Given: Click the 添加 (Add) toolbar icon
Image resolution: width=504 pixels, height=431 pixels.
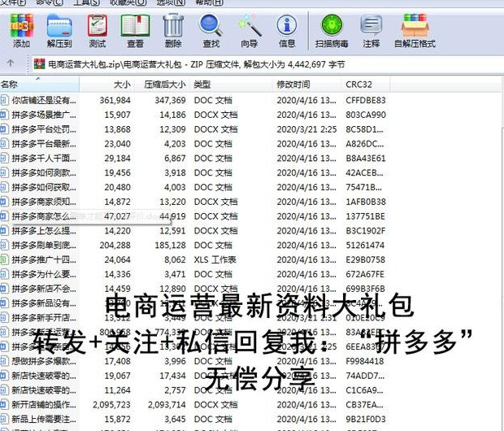Looking at the screenshot, I should (x=21, y=31).
